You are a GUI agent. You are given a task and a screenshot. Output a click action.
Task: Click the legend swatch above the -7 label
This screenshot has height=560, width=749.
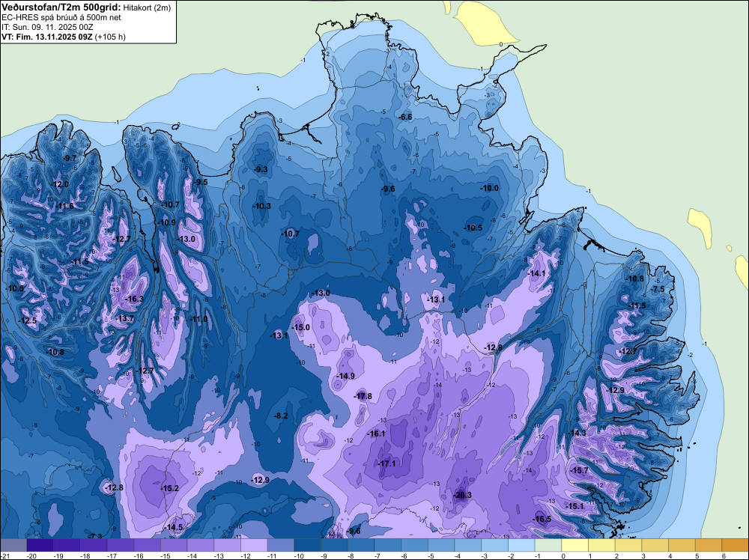click(x=388, y=545)
